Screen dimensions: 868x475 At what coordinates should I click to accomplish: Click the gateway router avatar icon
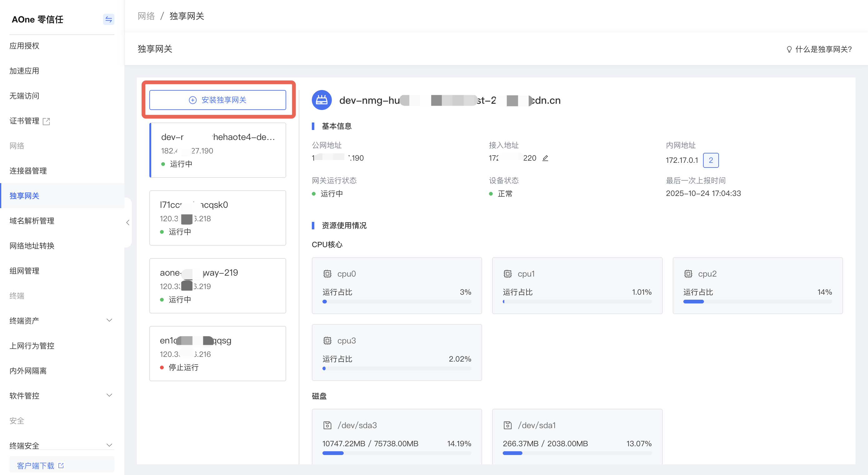pyautogui.click(x=322, y=100)
